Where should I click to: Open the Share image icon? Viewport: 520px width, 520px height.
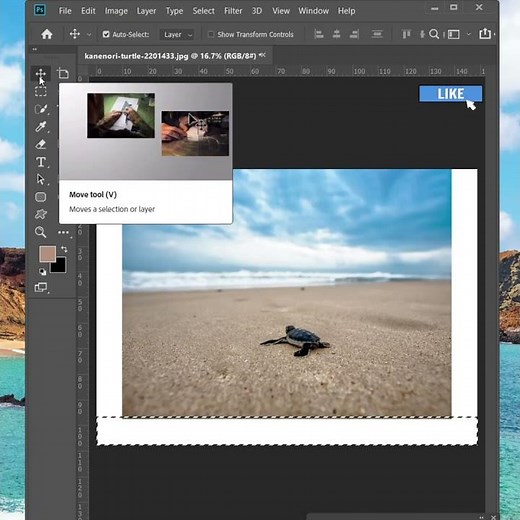coord(485,33)
